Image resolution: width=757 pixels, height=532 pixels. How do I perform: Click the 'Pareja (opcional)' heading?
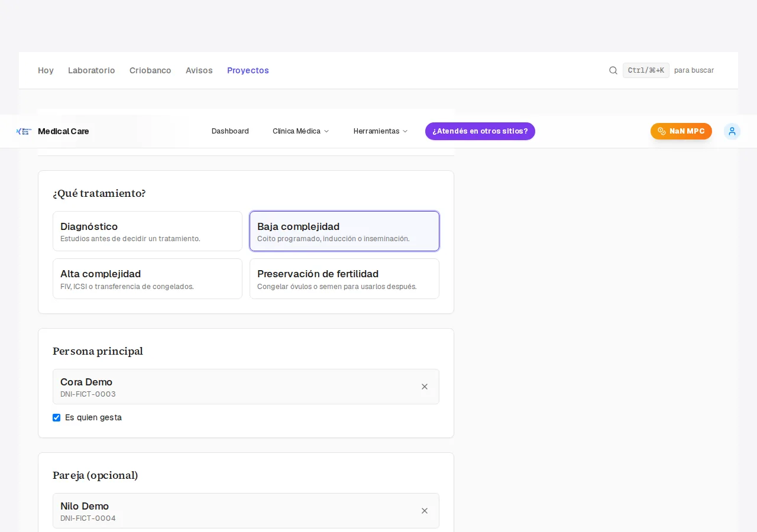pos(95,475)
